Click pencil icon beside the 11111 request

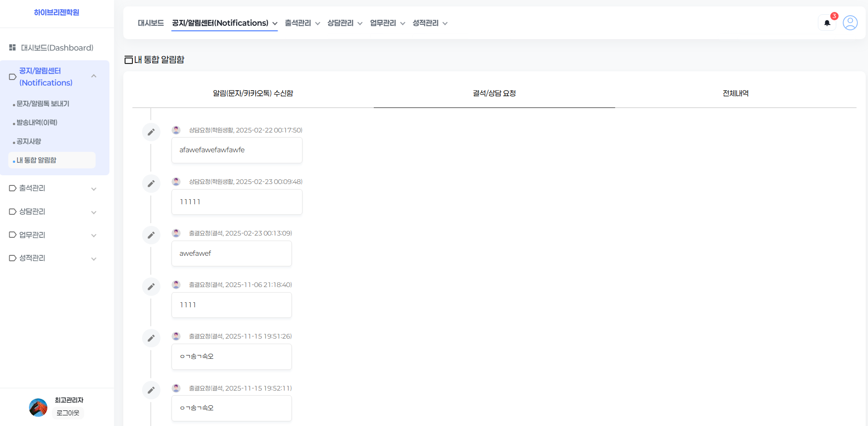(x=151, y=184)
